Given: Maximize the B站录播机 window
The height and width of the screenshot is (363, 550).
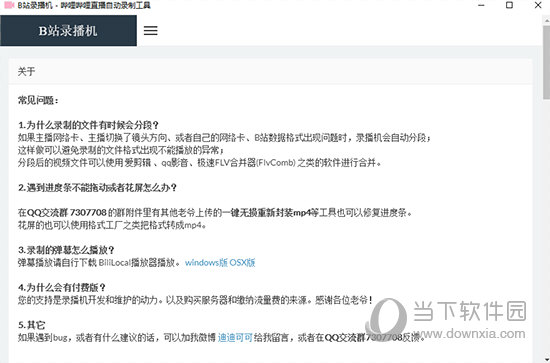Looking at the screenshot, I should pos(509,5).
